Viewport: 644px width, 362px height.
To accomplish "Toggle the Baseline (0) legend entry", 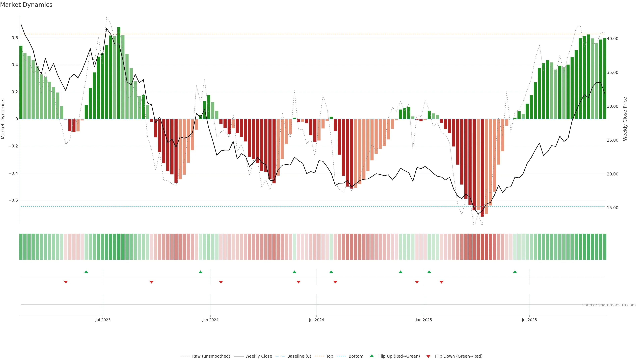I will tap(299, 356).
